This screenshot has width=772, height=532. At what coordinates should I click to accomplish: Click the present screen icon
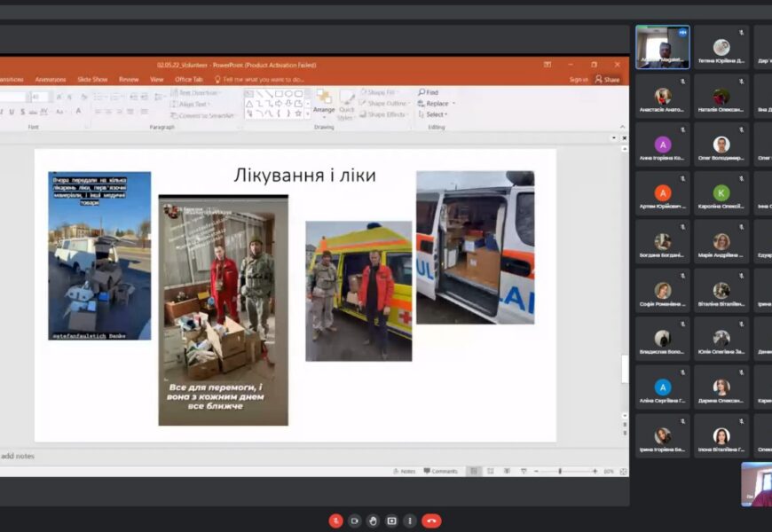(391, 520)
